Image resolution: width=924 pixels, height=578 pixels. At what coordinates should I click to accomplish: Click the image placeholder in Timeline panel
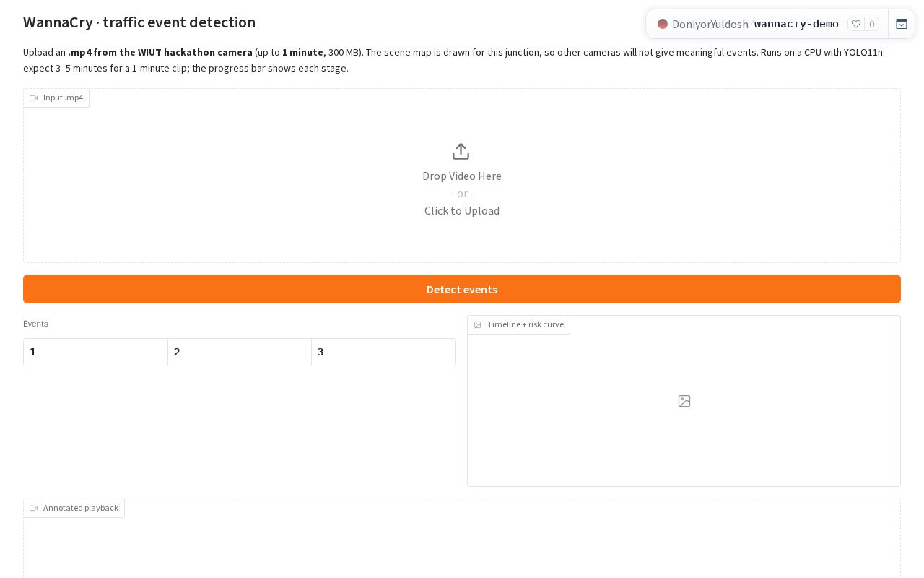point(684,401)
